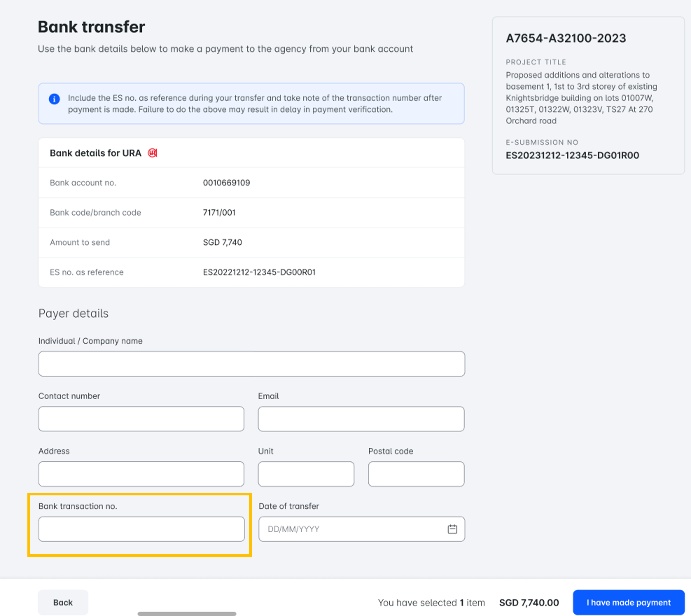
Task: Click the URA logo next to bank details header
Action: [153, 153]
